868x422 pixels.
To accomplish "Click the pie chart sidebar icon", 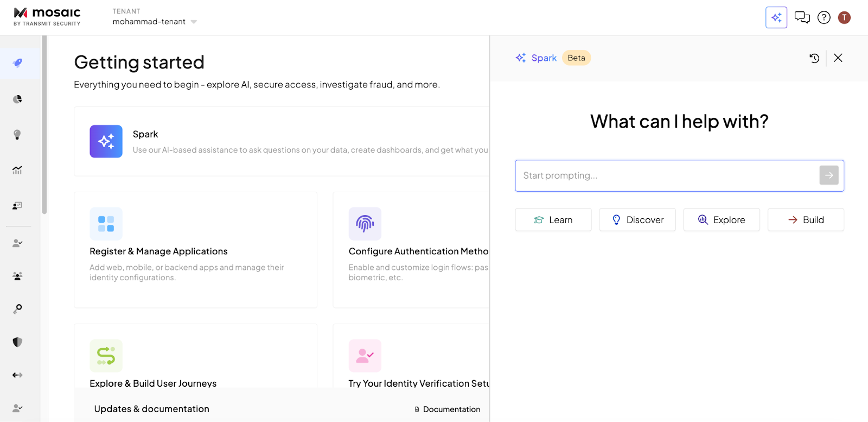I will pos(17,99).
